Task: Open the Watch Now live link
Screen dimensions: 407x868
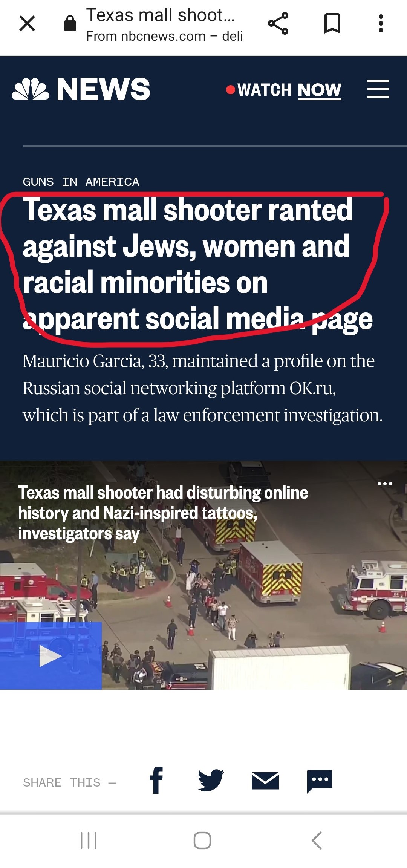Action: [284, 90]
